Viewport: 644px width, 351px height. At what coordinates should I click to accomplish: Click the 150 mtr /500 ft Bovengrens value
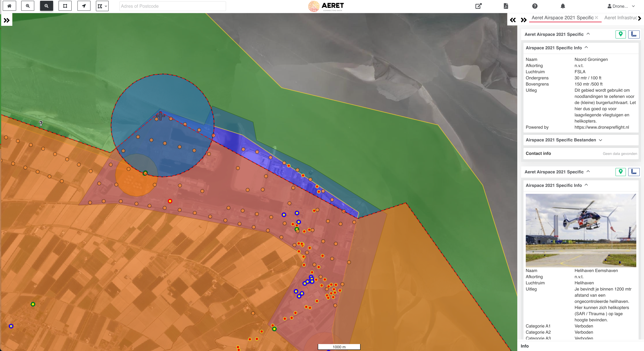coord(588,84)
